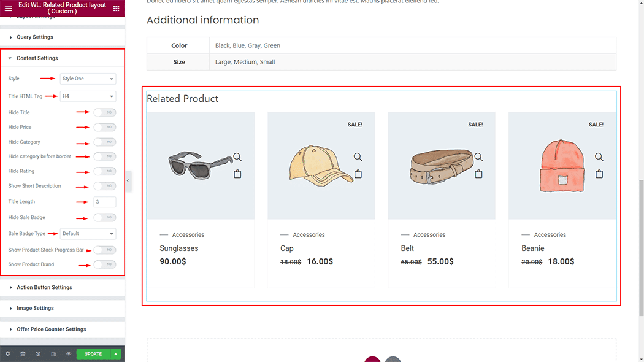Open page settings gear icon

click(x=7, y=354)
